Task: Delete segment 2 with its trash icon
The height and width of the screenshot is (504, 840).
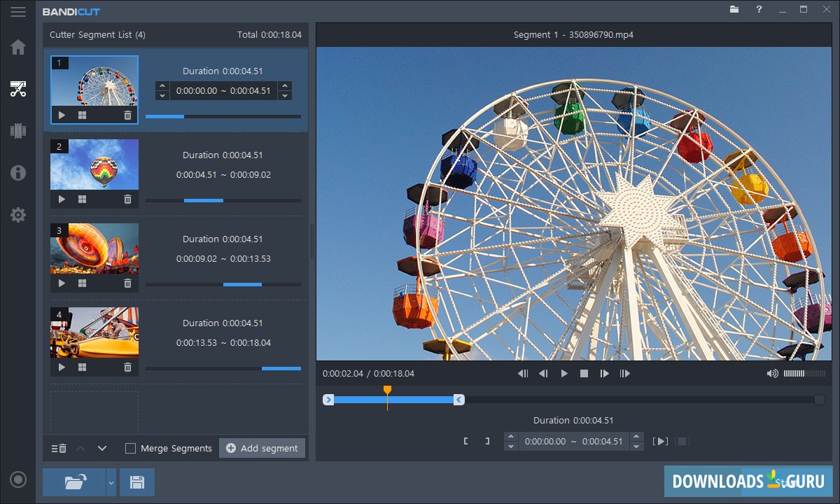Action: [x=127, y=199]
